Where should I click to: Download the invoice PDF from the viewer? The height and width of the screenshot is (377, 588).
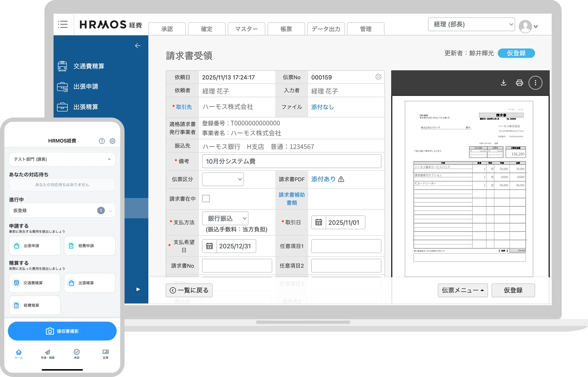click(x=504, y=82)
